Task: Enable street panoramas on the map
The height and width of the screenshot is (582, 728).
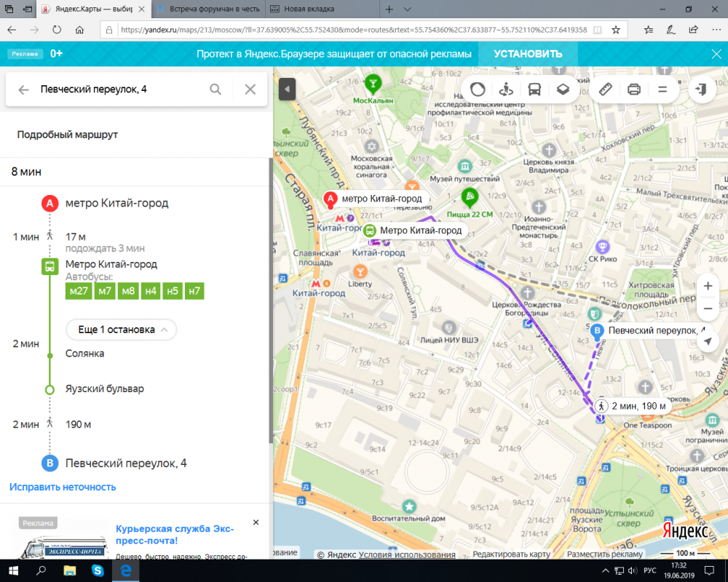Action: (507, 89)
